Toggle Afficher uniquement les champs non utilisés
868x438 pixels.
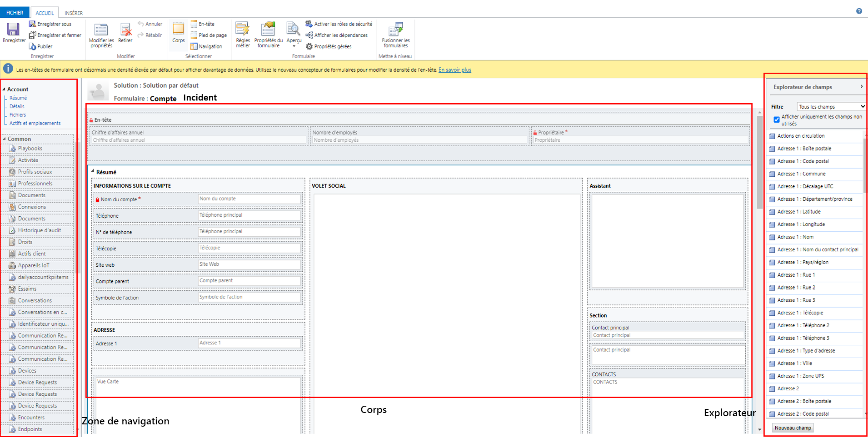click(x=777, y=119)
